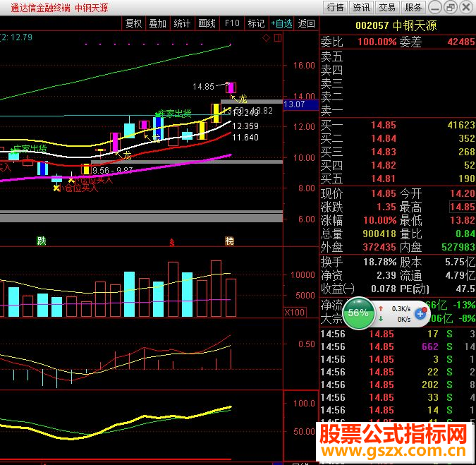Click the green 跌 marker icon
This screenshot has width=476, height=465.
42,241
